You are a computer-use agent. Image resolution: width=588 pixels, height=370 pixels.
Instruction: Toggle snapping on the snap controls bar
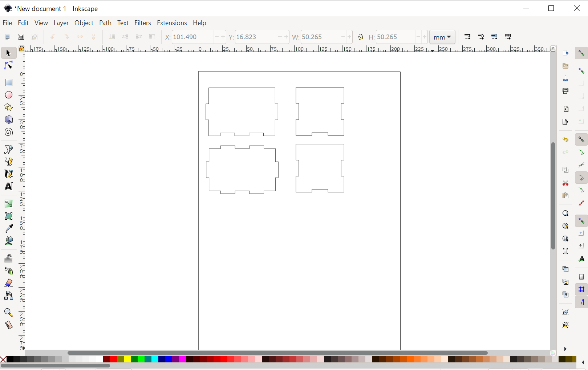pos(581,53)
